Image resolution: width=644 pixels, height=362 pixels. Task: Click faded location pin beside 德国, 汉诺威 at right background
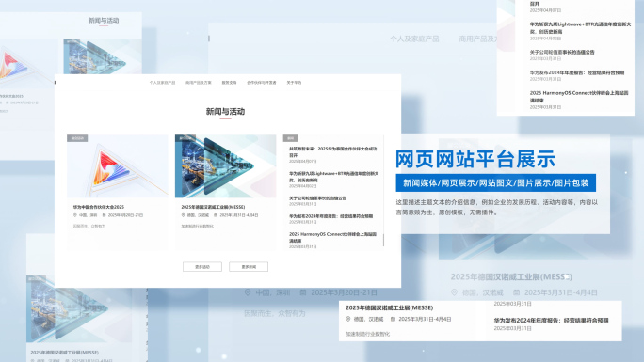[454, 292]
